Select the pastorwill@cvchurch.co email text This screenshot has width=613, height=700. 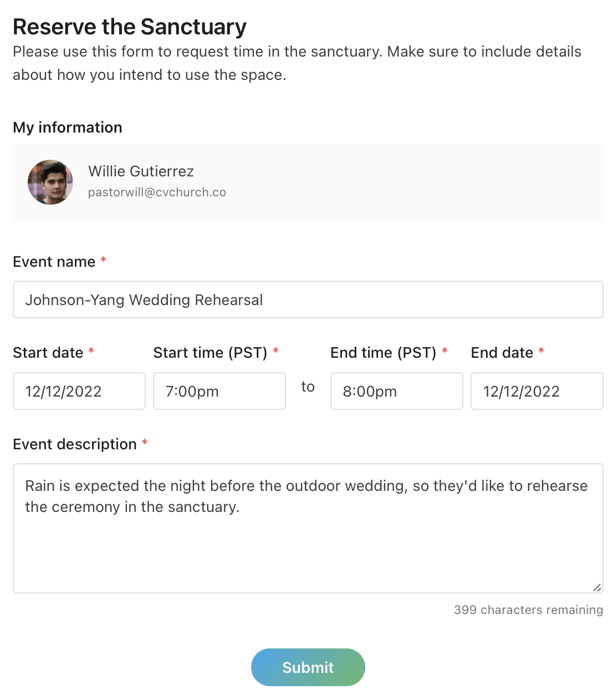click(x=157, y=192)
